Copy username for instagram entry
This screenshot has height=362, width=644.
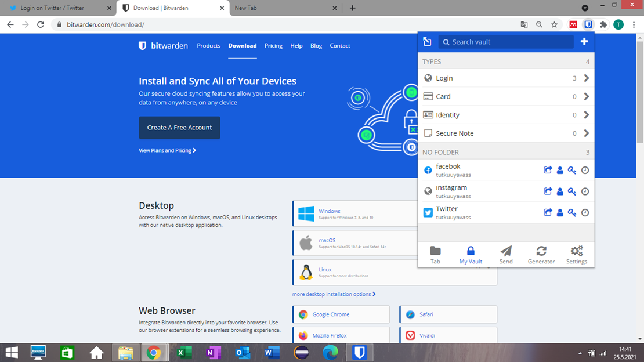[560, 191]
